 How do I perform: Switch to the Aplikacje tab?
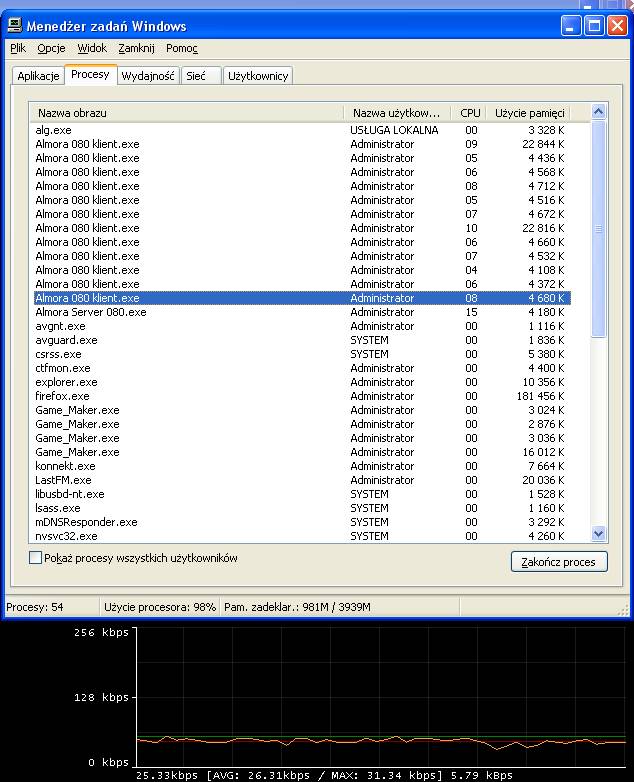[x=39, y=76]
